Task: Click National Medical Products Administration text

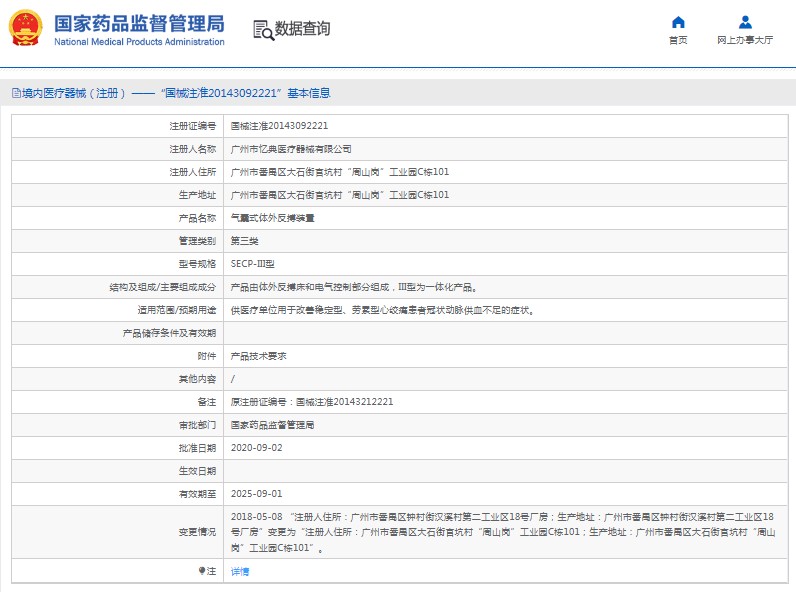Action: coord(139,42)
